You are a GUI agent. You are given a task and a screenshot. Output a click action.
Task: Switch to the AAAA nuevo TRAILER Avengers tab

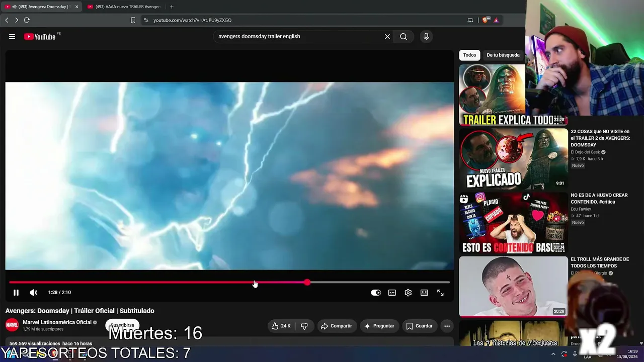click(x=125, y=7)
